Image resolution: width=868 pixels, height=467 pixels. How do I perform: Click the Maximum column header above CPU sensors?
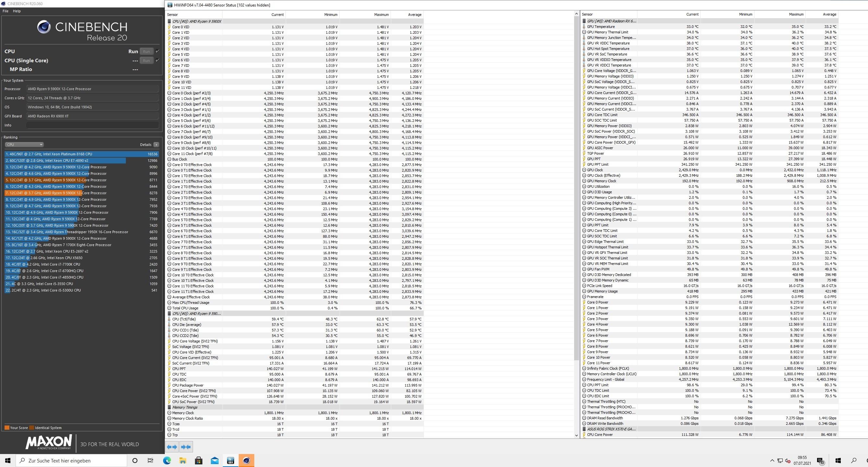click(x=365, y=15)
